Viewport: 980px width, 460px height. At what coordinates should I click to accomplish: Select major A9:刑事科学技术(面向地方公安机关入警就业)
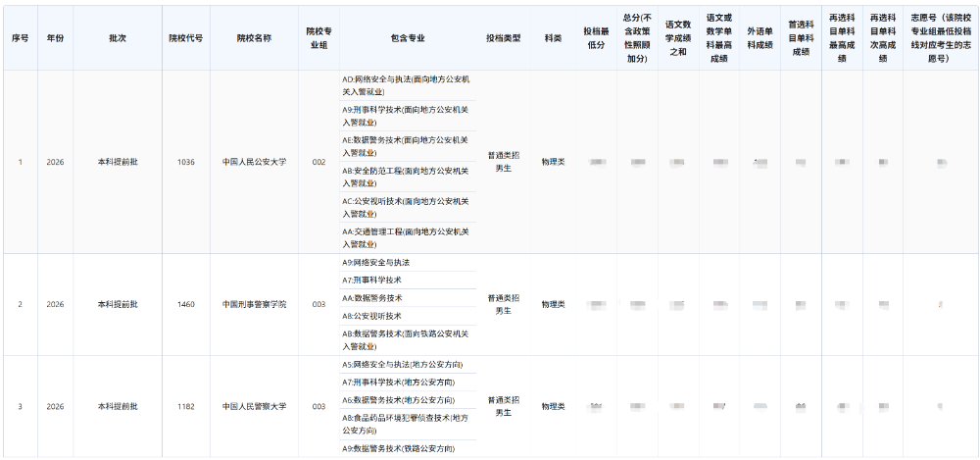pyautogui.click(x=408, y=117)
